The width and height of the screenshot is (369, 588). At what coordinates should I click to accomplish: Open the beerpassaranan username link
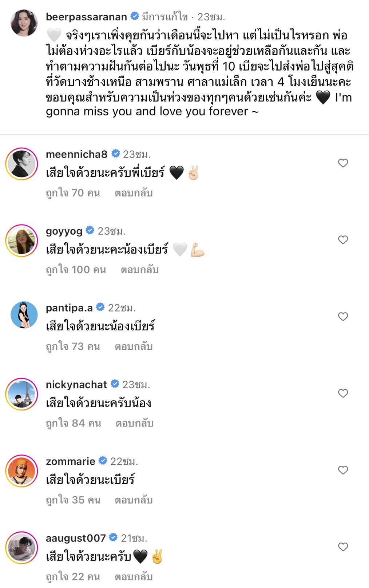click(86, 17)
